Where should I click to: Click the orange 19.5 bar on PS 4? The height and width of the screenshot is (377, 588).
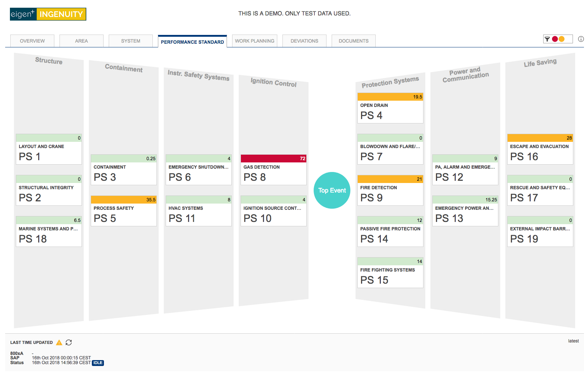click(x=390, y=97)
